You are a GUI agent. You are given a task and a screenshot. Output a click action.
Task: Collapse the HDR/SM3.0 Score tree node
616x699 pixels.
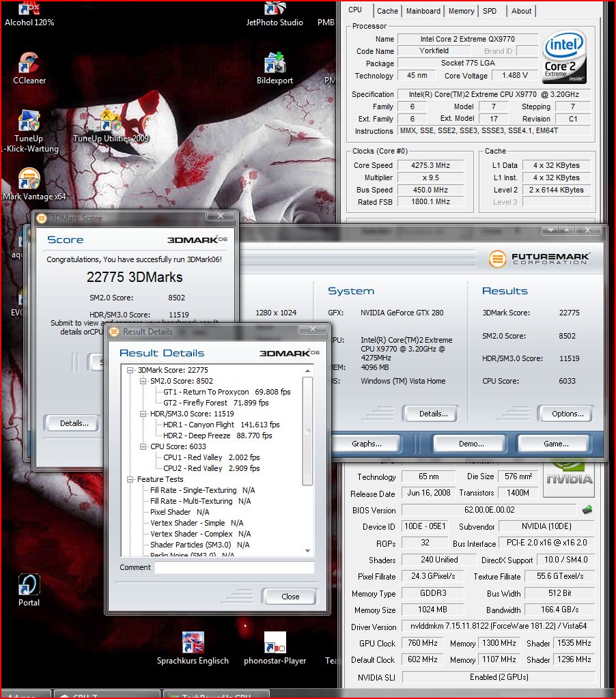[143, 414]
